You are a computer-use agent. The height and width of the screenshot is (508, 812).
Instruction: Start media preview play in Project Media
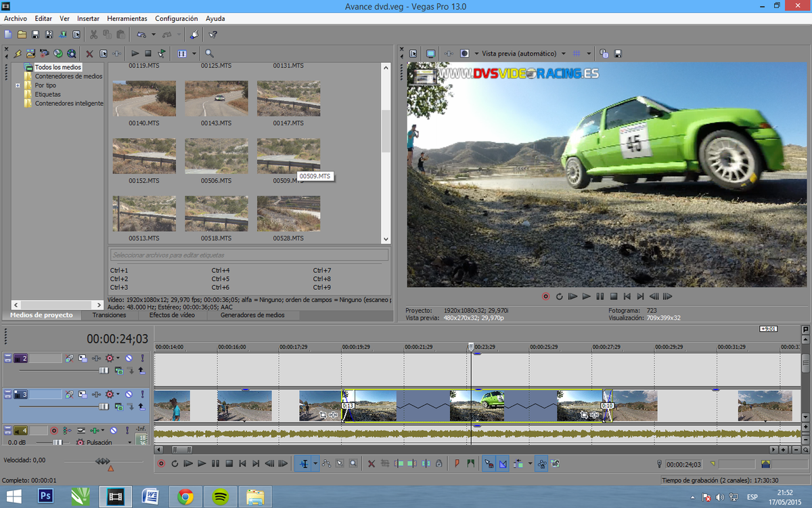tap(135, 53)
